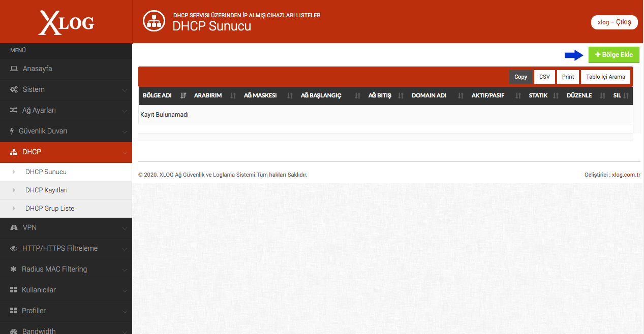The height and width of the screenshot is (334, 644).
Task: Expand the Güvenlik Duvarı menu chevron
Action: coord(125,132)
